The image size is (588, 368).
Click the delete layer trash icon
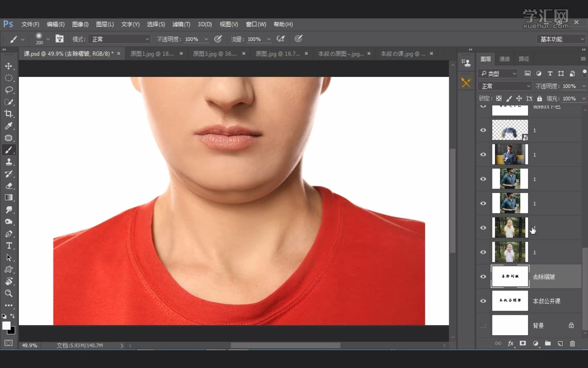(x=572, y=343)
